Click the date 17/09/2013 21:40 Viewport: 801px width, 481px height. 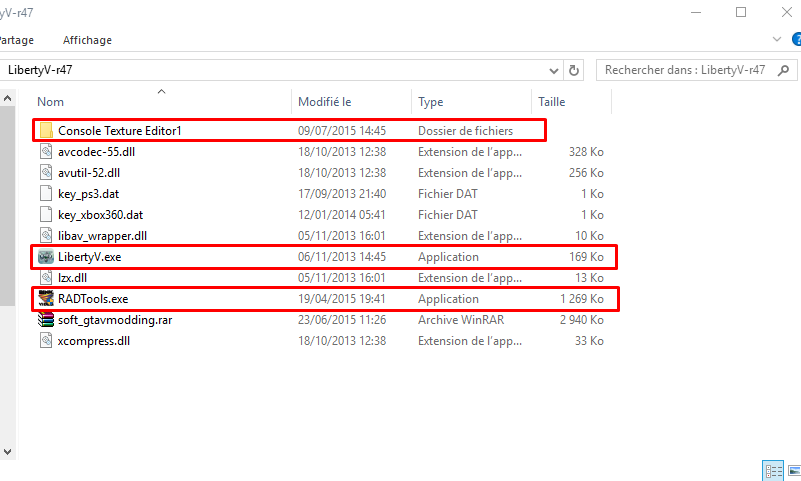pyautogui.click(x=342, y=194)
